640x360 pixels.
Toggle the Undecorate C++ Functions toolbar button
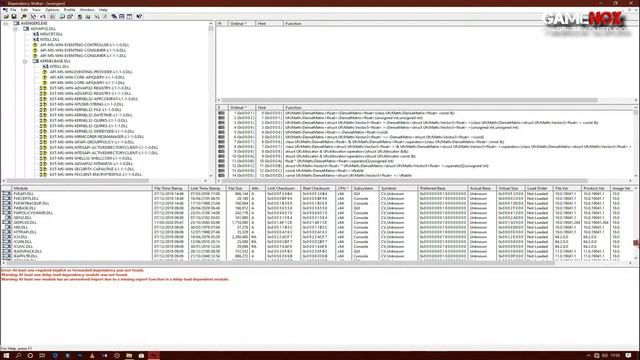click(53, 17)
